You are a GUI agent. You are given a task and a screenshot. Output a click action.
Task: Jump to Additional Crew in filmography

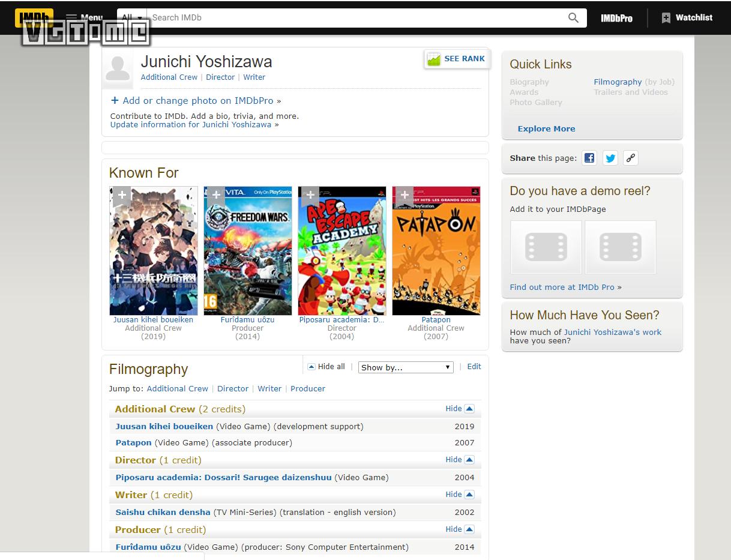click(x=177, y=389)
